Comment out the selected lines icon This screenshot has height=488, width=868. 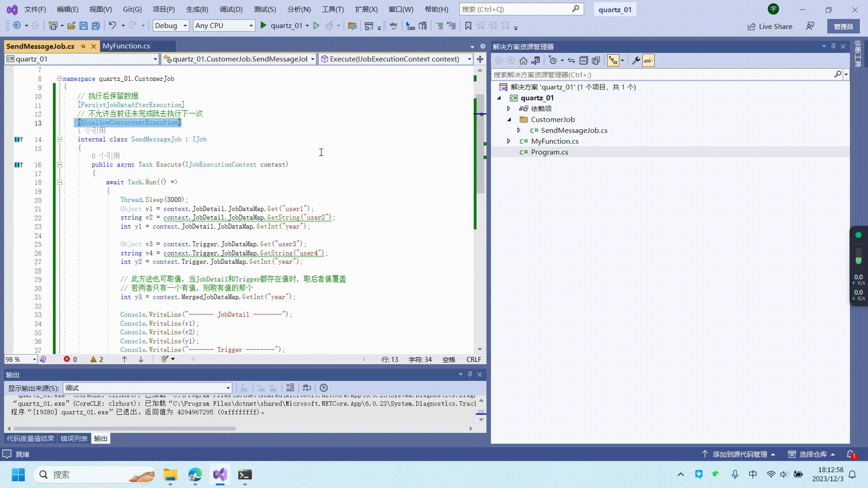439,26
